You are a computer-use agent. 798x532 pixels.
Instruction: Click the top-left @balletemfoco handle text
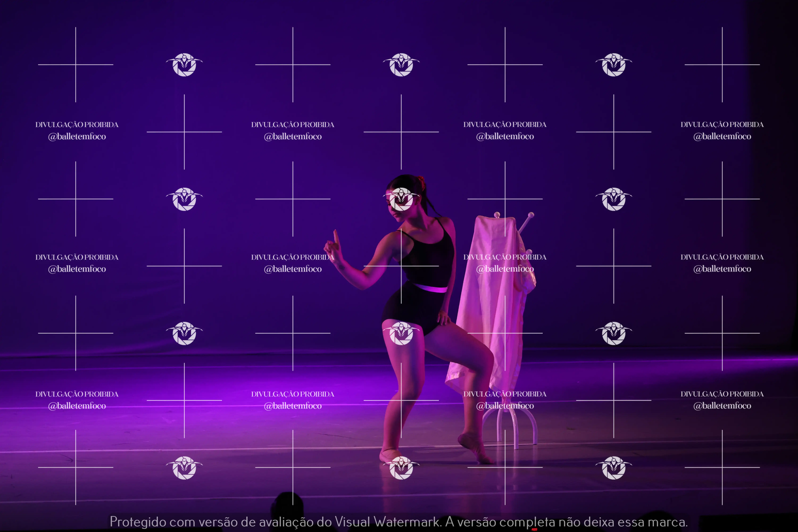pyautogui.click(x=77, y=136)
